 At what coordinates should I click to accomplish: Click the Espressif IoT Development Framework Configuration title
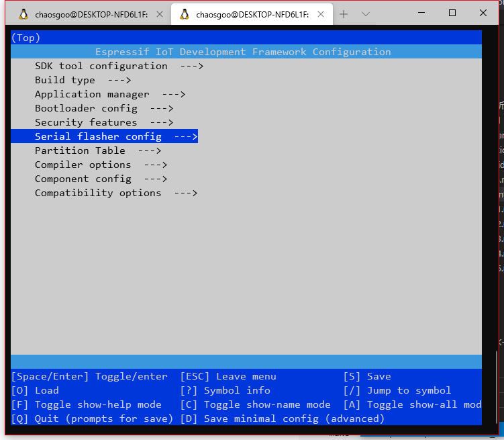click(x=243, y=52)
